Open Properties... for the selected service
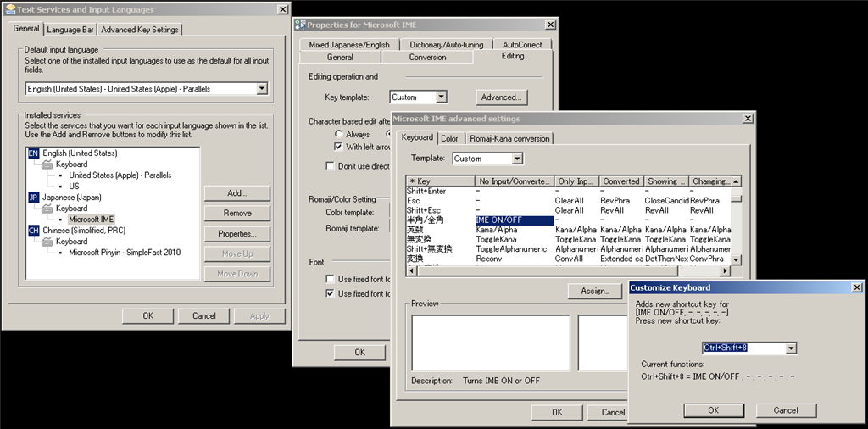 coord(237,234)
